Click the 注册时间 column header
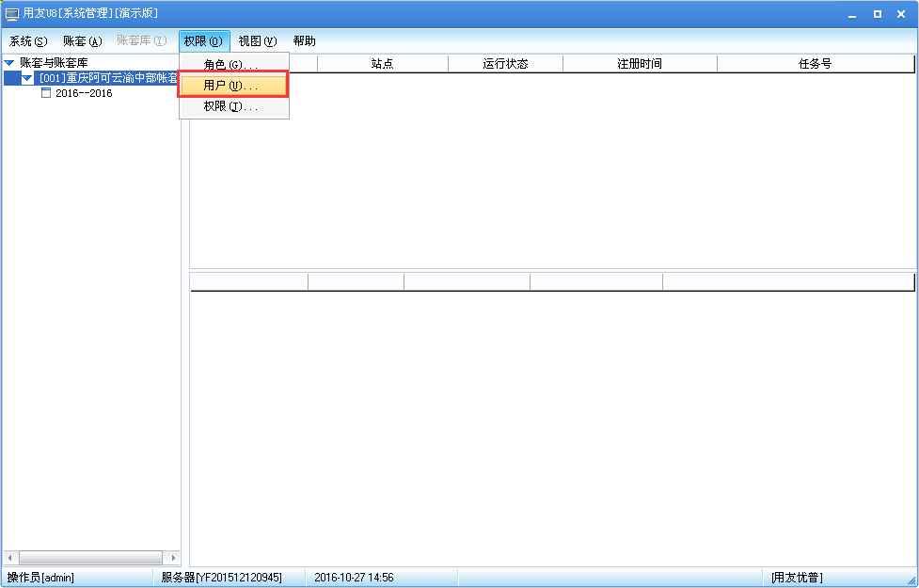The width and height of the screenshot is (919, 588). pyautogui.click(x=639, y=63)
